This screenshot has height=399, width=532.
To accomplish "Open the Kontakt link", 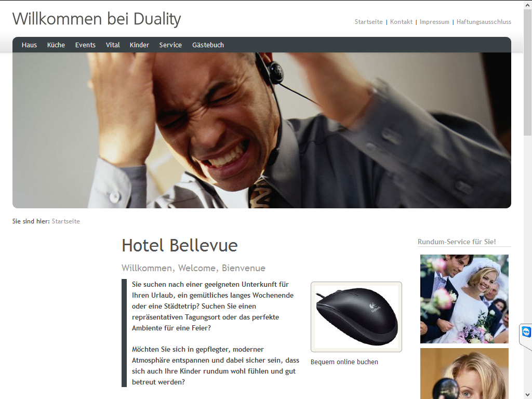I will pyautogui.click(x=401, y=22).
